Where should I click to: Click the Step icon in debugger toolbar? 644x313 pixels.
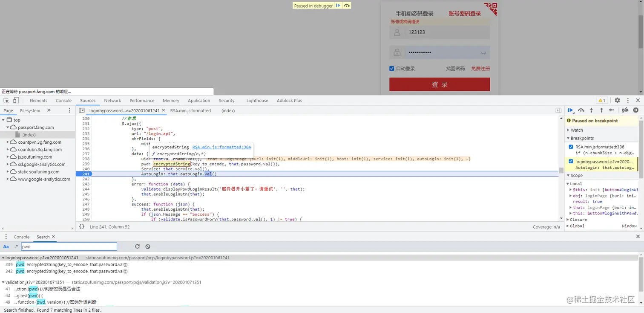612,110
